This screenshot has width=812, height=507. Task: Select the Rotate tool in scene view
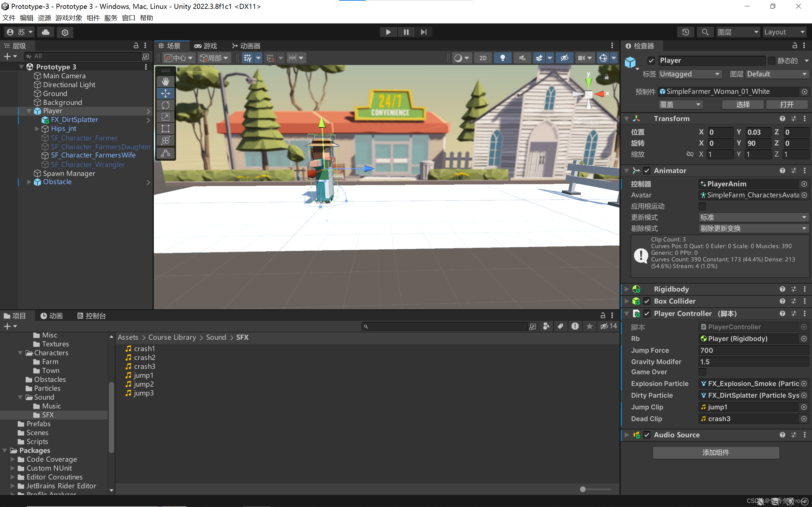166,105
